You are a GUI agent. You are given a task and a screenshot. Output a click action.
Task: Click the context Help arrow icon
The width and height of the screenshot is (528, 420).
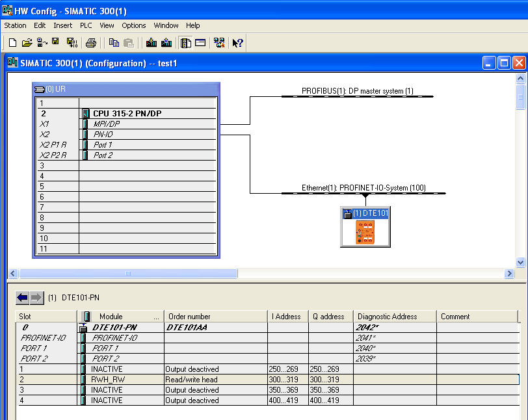[x=237, y=43]
